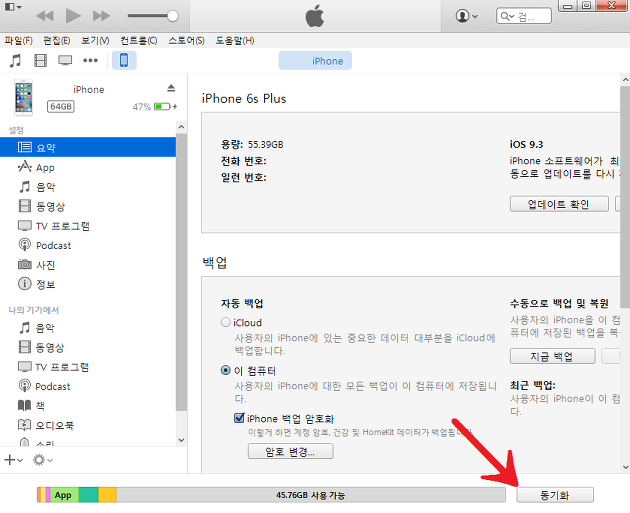Open the mini player dropdown menu
Screen dimensions: 630x513
[x=13, y=7]
